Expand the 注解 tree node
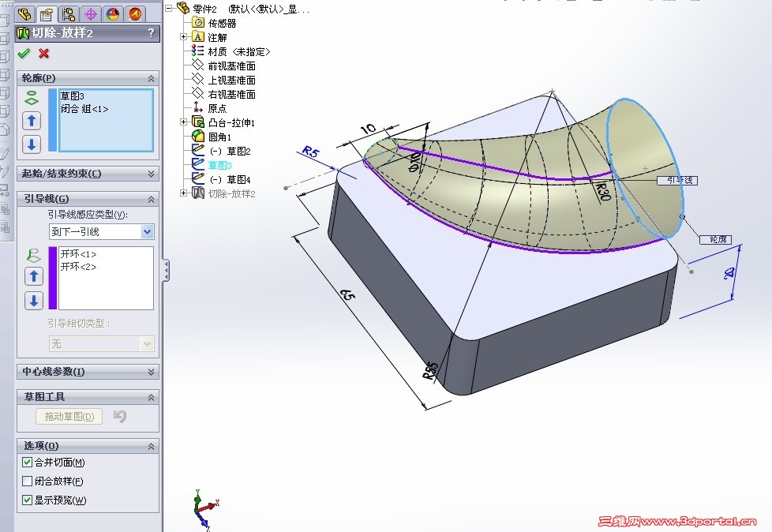This screenshot has height=532, width=772. (x=183, y=37)
